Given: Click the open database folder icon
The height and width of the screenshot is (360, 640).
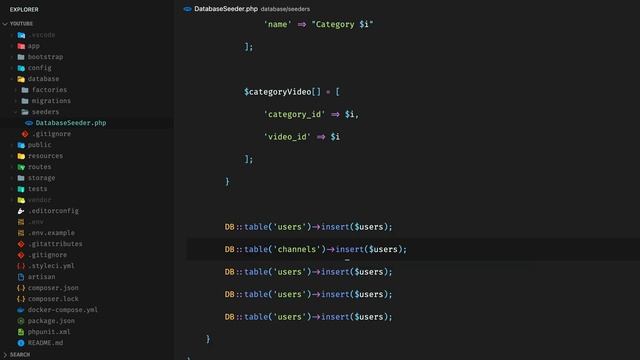Looking at the screenshot, I should [x=21, y=79].
